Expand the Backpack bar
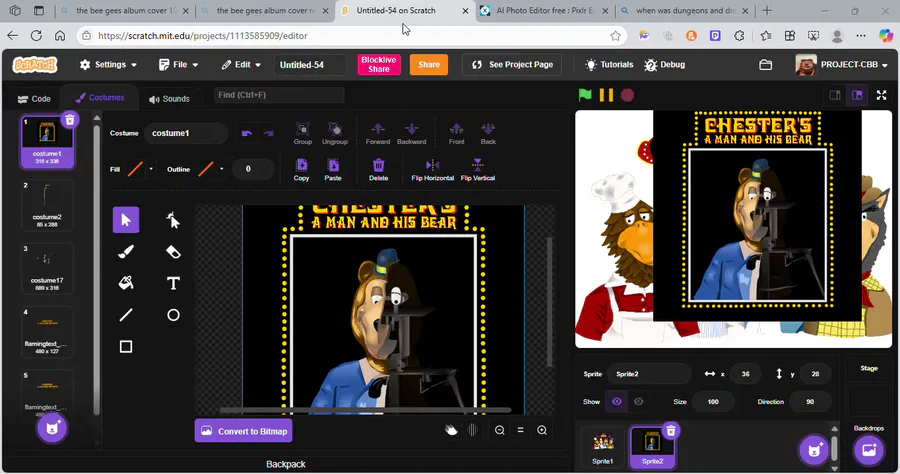Screen dimensions: 900x474 pos(285,464)
